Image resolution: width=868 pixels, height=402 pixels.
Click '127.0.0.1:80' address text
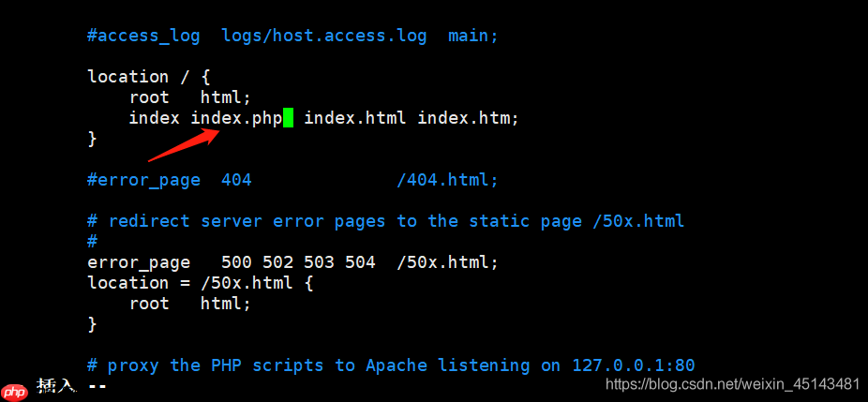pyautogui.click(x=634, y=365)
